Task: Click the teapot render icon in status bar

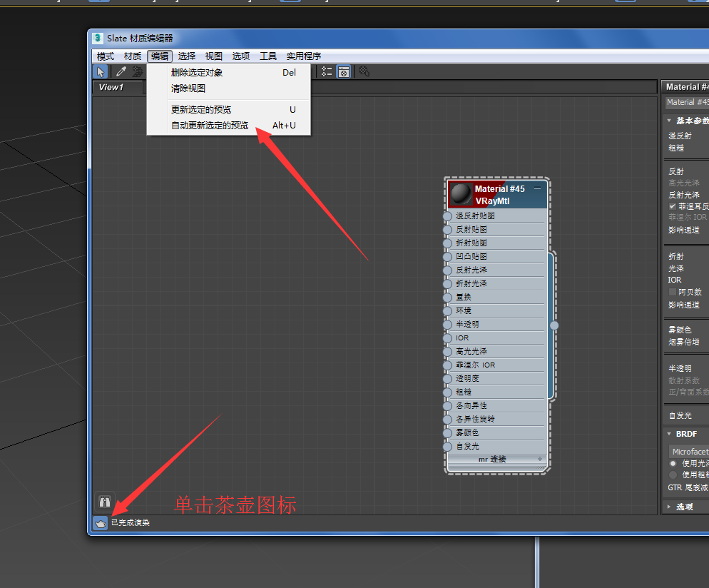Action: click(x=101, y=523)
